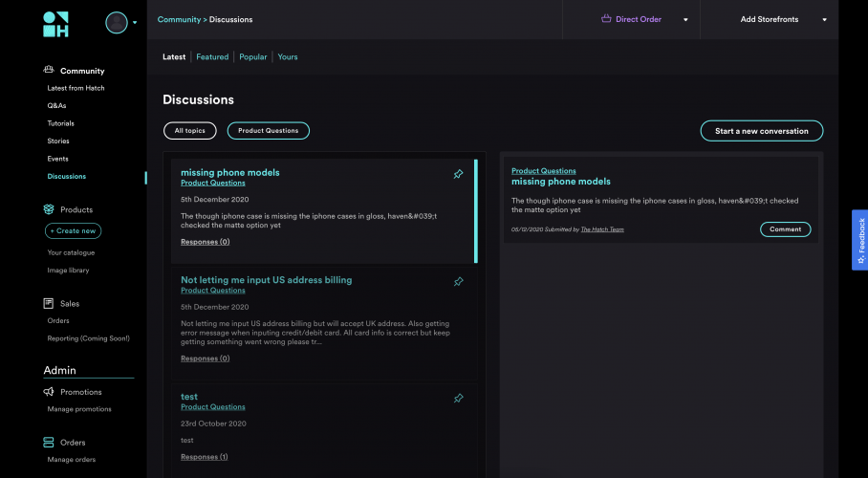
Task: Pin the test discussion
Action: [458, 399]
